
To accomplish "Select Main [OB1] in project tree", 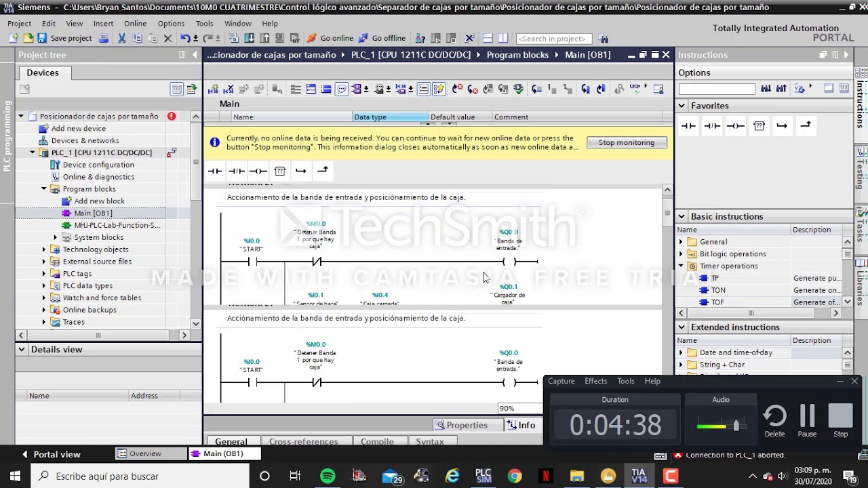I will pyautogui.click(x=93, y=213).
